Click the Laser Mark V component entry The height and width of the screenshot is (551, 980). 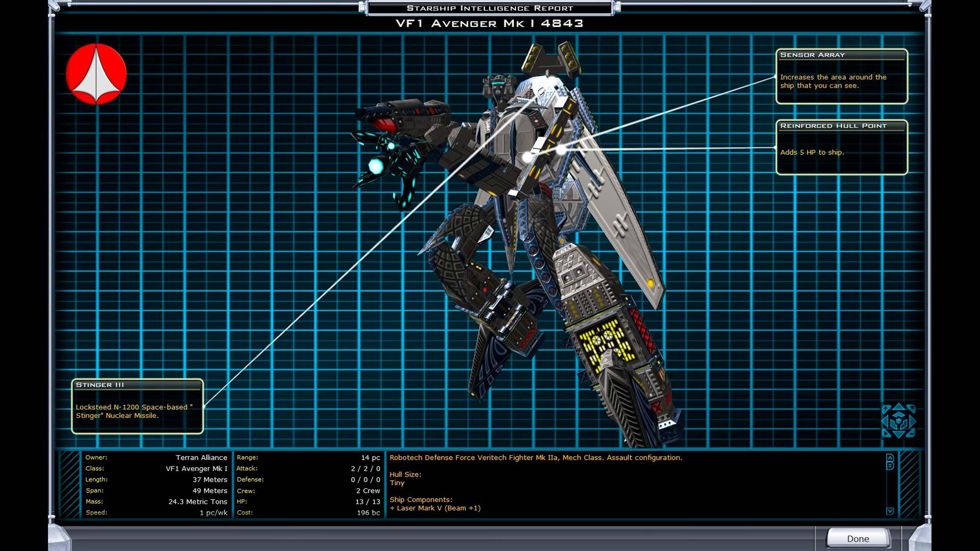[435, 508]
